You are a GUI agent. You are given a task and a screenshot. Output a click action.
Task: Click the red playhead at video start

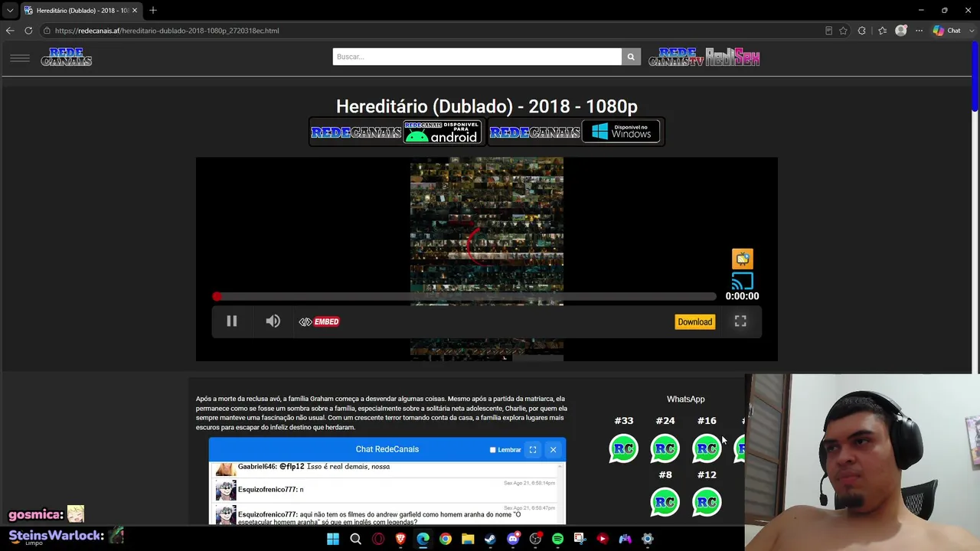point(217,296)
